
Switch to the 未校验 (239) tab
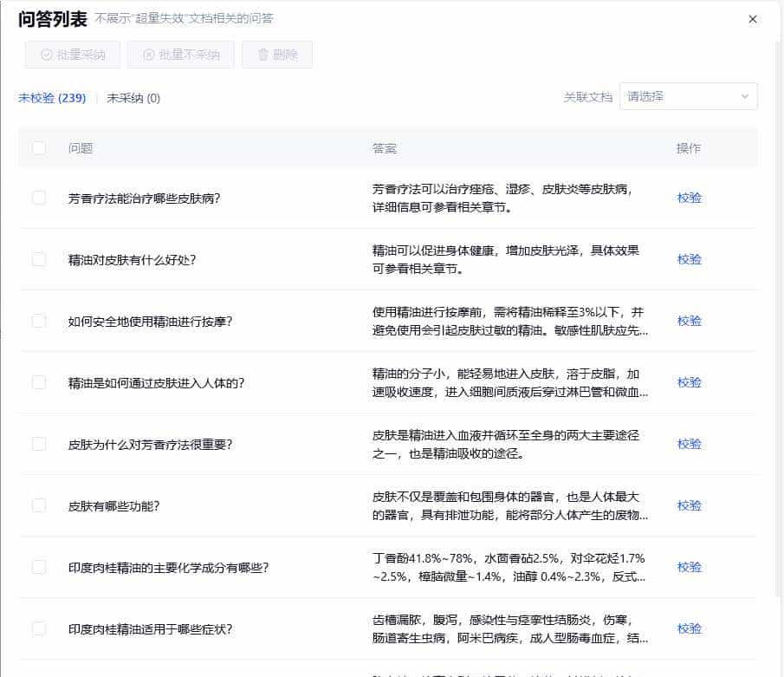click(x=50, y=97)
